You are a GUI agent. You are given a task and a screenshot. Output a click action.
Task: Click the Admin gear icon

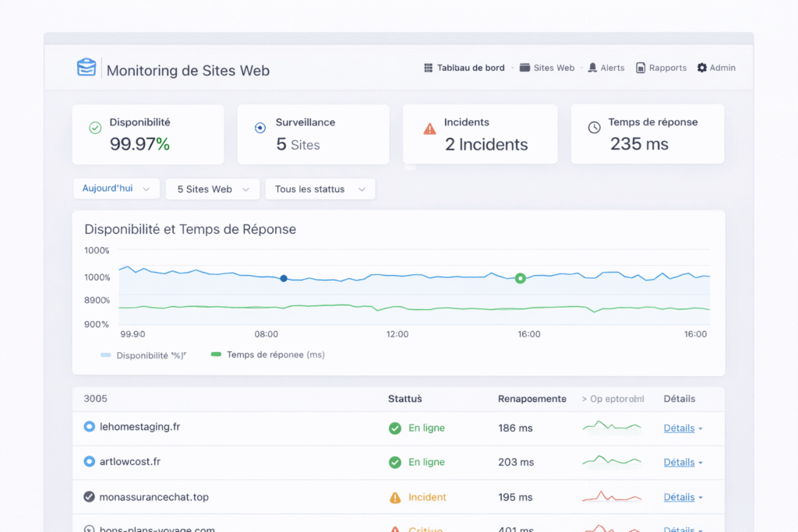click(702, 67)
